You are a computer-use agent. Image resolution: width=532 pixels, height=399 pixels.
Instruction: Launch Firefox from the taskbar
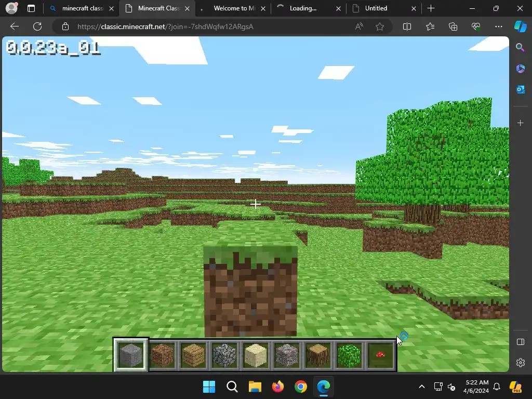(278, 387)
